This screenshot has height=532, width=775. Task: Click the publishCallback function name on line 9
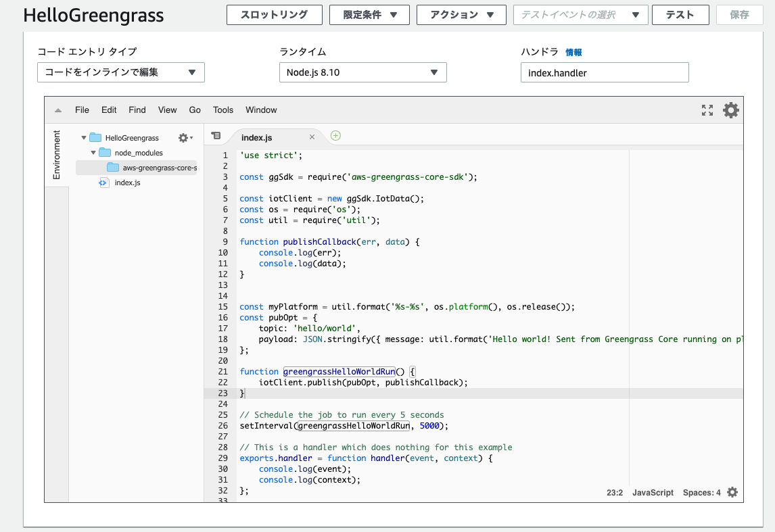click(x=319, y=241)
